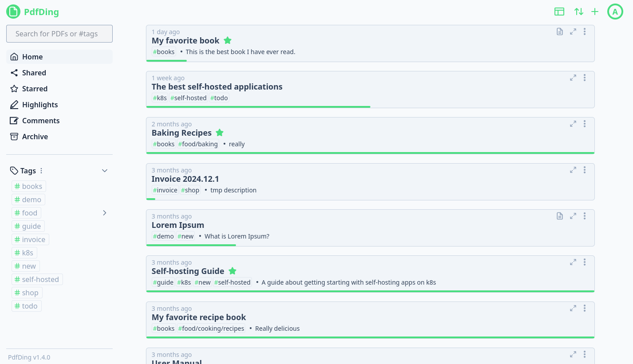This screenshot has height=364, width=633.
Task: Open the layout selection icon
Action: [x=559, y=12]
